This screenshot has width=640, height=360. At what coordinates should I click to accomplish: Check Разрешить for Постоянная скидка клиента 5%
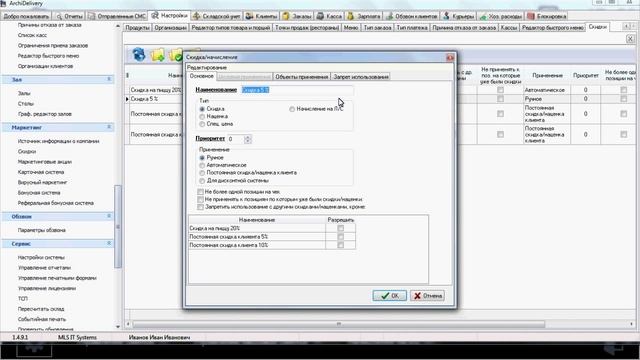(341, 237)
